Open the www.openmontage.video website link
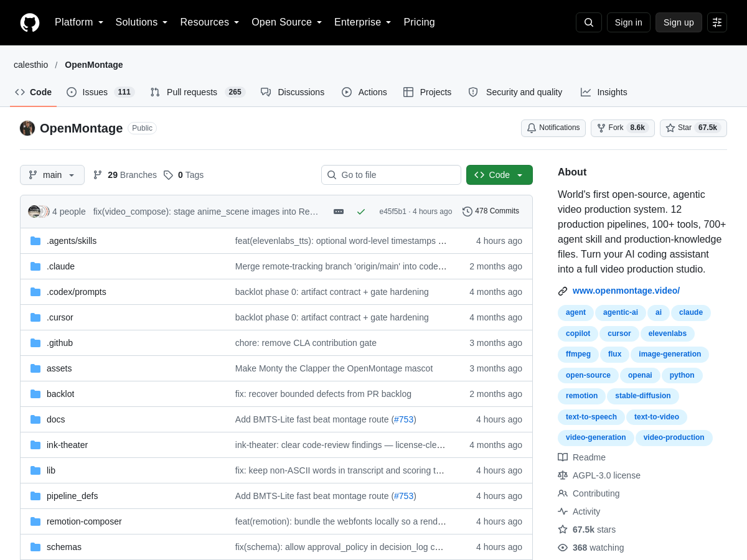747x560 pixels. (x=626, y=291)
